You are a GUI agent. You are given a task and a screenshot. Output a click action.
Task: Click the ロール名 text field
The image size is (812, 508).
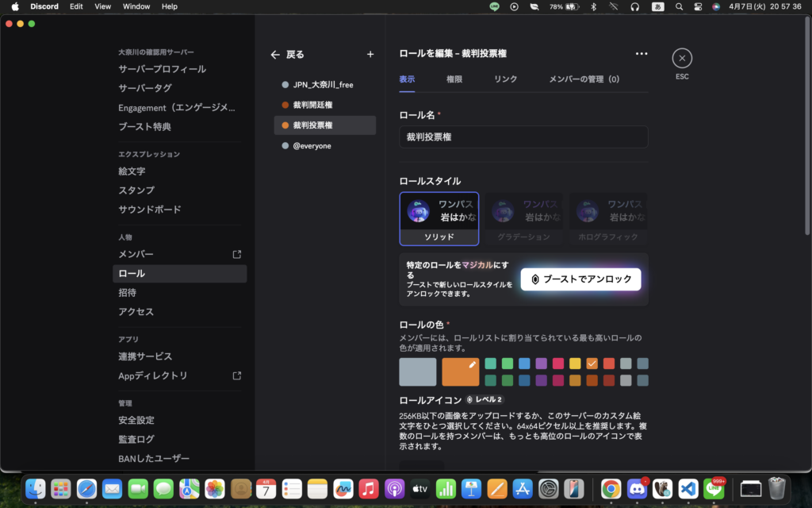click(523, 137)
